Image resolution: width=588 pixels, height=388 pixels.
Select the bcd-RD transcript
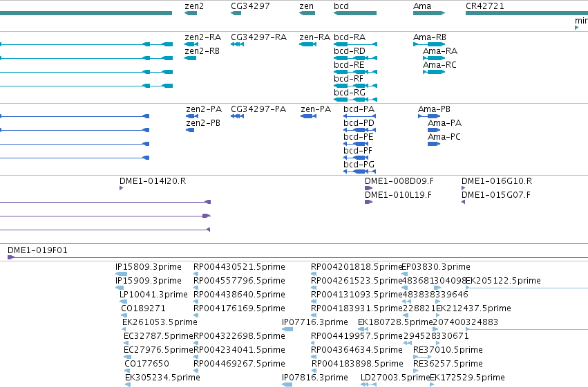(x=356, y=58)
